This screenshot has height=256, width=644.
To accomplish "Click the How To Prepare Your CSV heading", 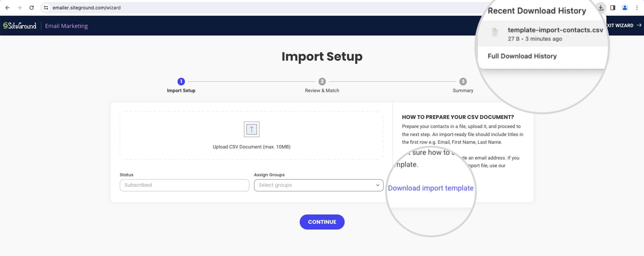I will point(458,117).
